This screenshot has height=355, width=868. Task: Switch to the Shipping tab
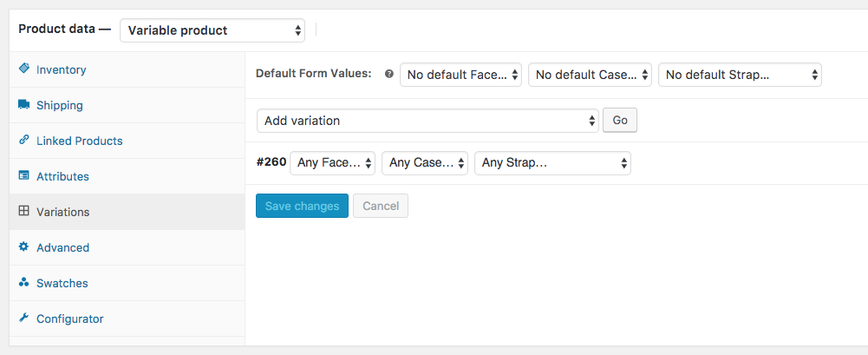[60, 105]
